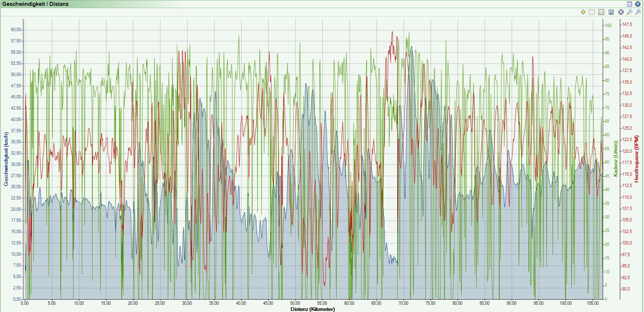
Task: Zoom out using the minus magnifier
Action: [629, 12]
